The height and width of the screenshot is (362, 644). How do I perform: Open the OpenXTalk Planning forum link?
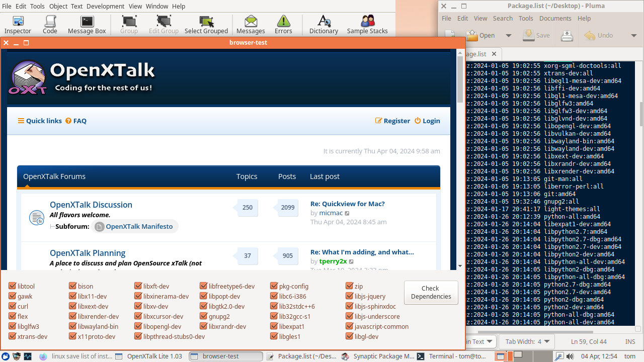(88, 253)
